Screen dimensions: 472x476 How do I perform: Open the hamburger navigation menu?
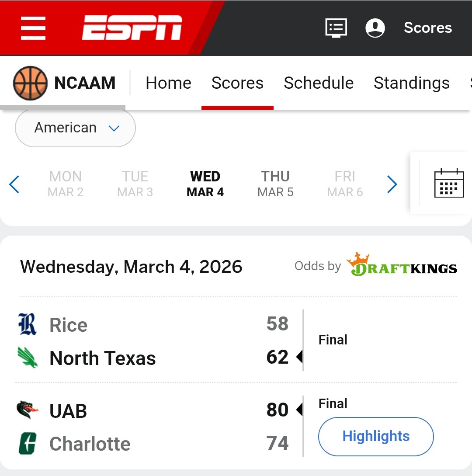[x=33, y=28]
